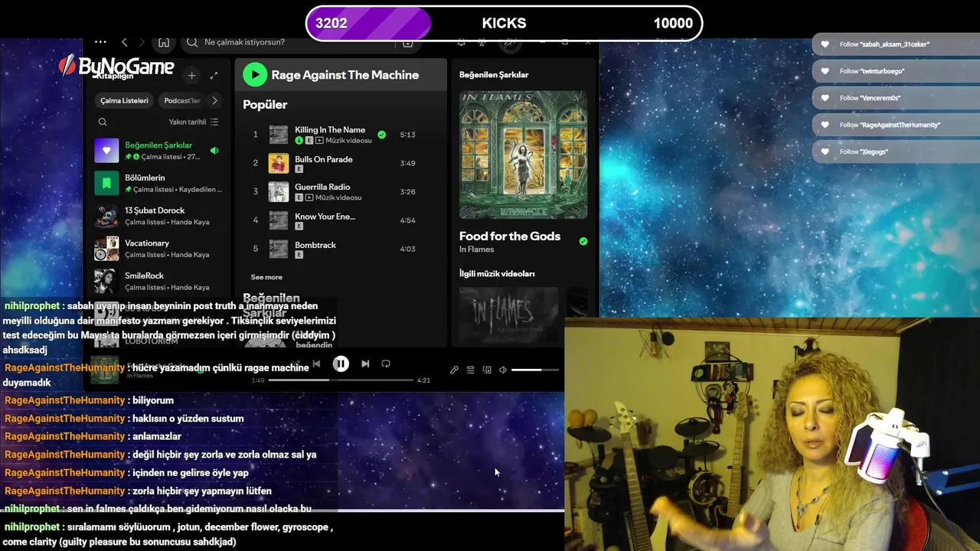Viewport: 980px width, 551px height.
Task: Search the library with magnifier icon
Action: click(103, 122)
